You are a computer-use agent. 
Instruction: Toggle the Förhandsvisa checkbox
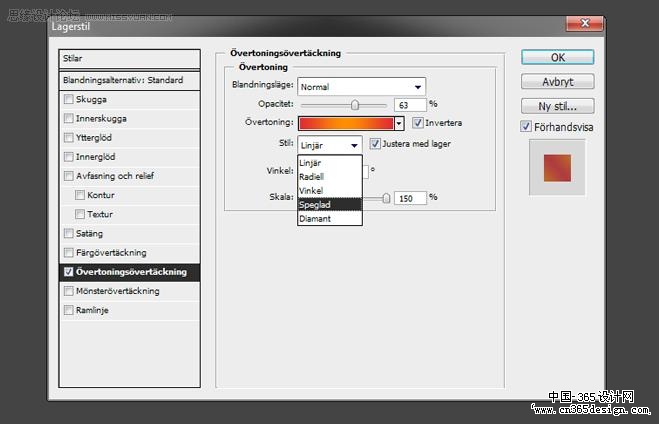pos(526,126)
